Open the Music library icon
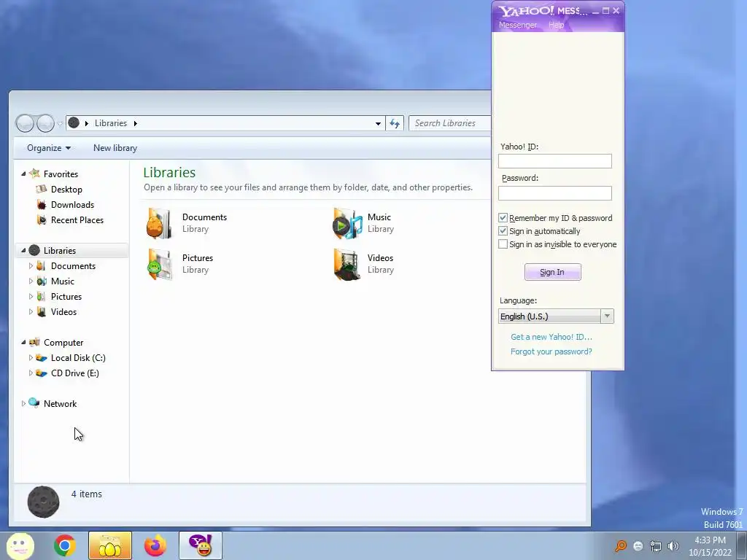Screen dimensions: 747x560 [x=347, y=223]
